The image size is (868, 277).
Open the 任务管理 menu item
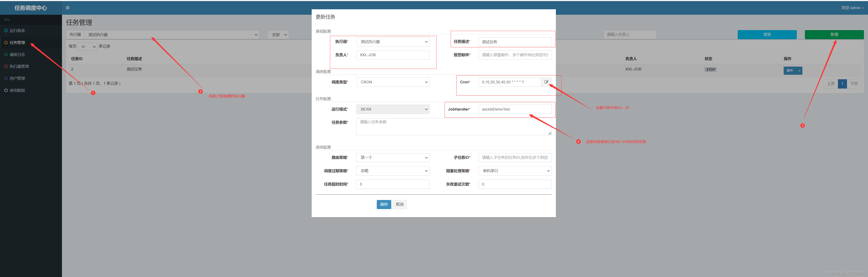[31, 43]
